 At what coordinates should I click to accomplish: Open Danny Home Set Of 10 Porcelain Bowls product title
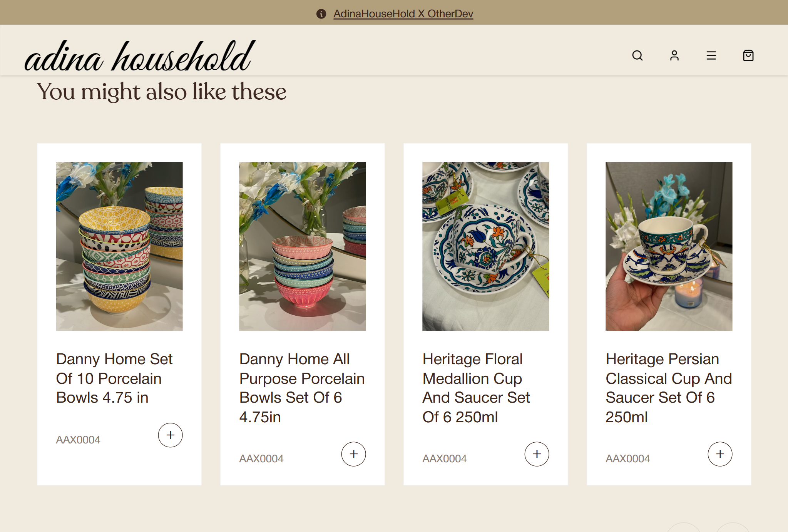click(114, 378)
